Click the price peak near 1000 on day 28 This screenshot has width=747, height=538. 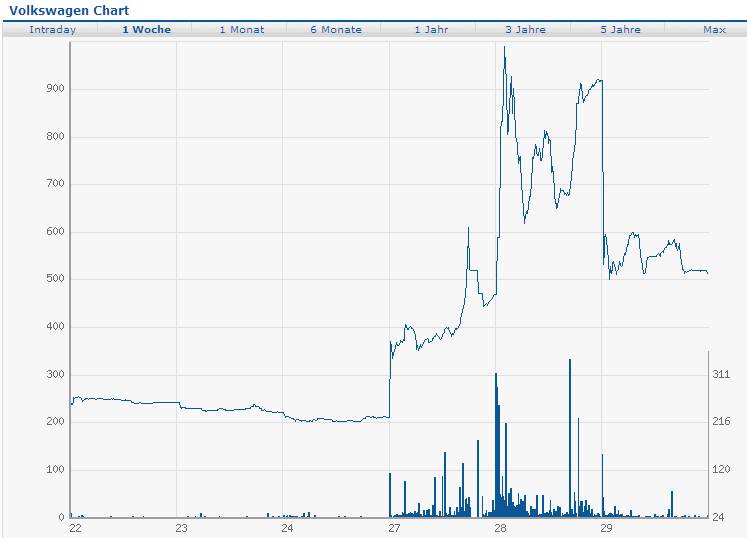pos(505,48)
